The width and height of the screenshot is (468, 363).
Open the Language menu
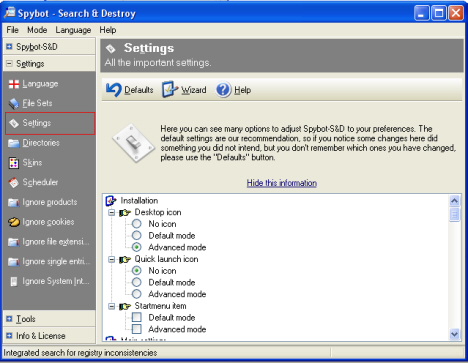73,30
